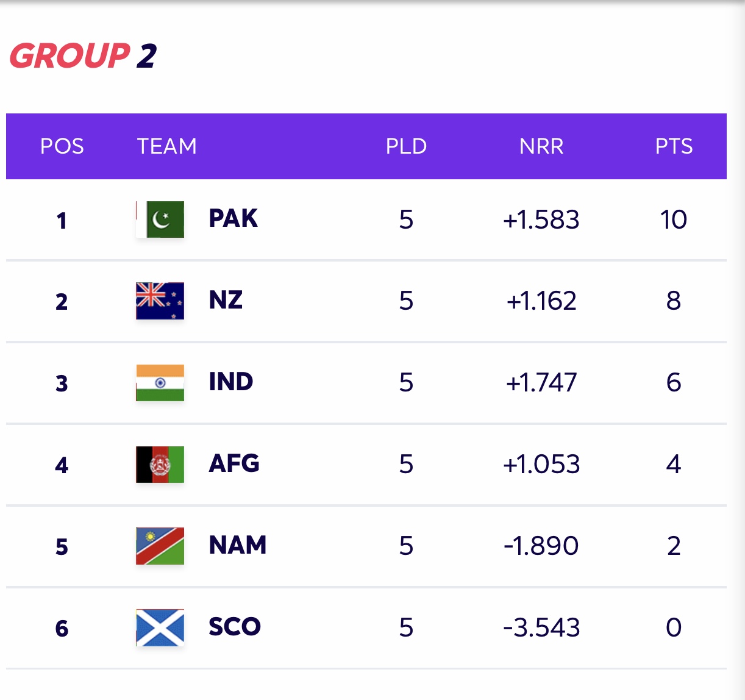Click the Namibia flag icon

(x=160, y=546)
